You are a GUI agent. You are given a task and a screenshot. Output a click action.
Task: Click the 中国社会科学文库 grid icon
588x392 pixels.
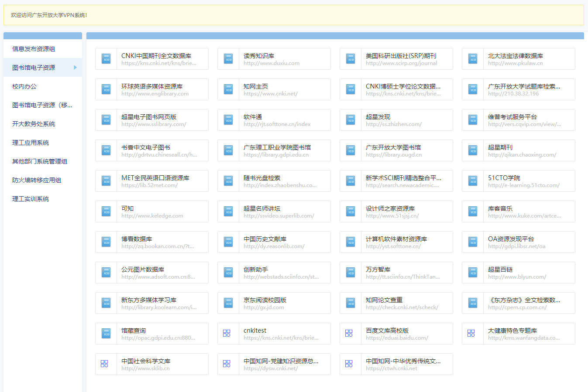click(104, 364)
